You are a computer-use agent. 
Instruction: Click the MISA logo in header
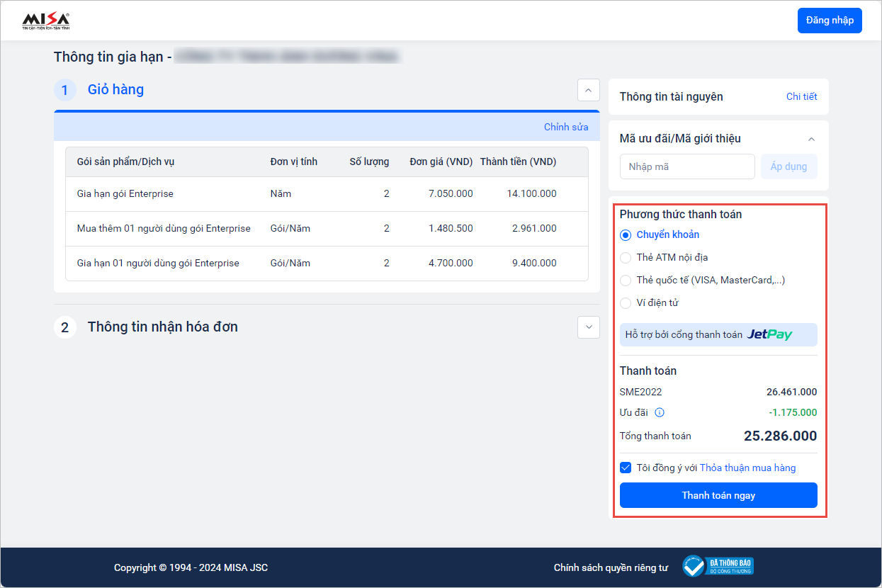tap(46, 21)
